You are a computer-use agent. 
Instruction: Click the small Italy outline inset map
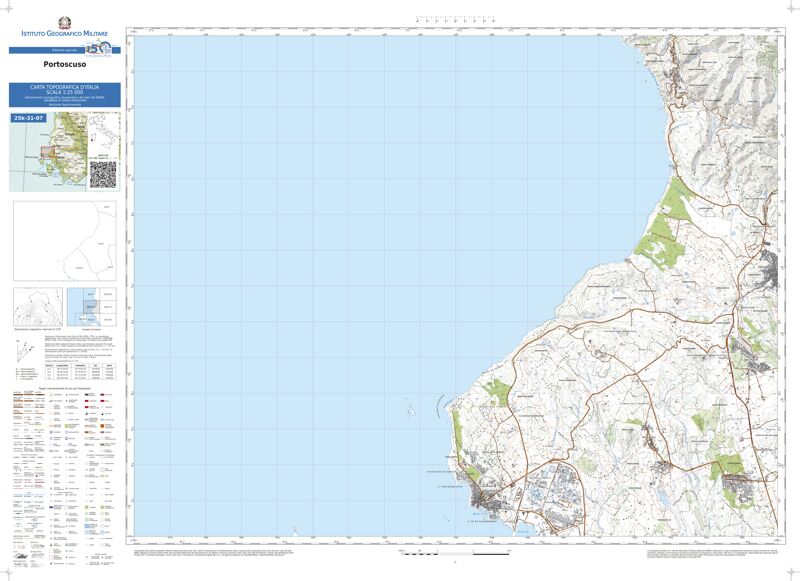103,131
